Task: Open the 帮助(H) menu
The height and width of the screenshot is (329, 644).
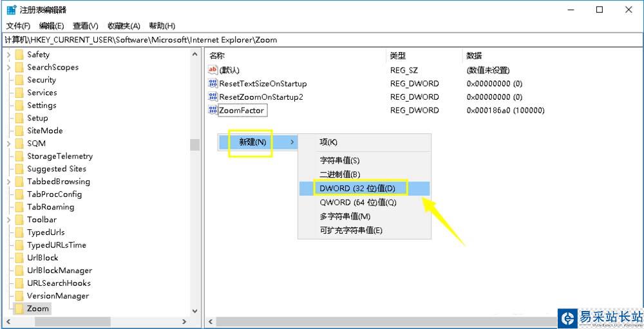Action: (x=162, y=26)
